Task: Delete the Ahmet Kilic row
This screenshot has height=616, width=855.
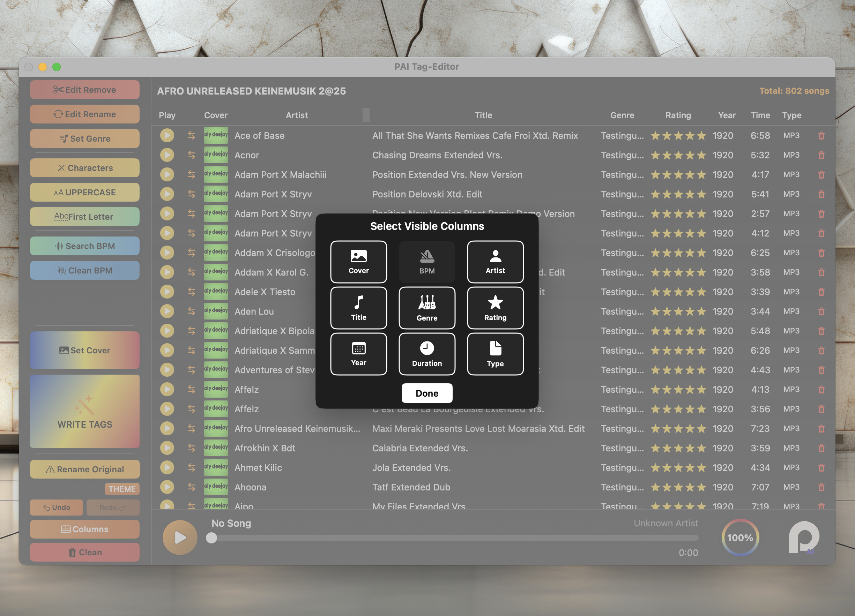Action: 821,467
